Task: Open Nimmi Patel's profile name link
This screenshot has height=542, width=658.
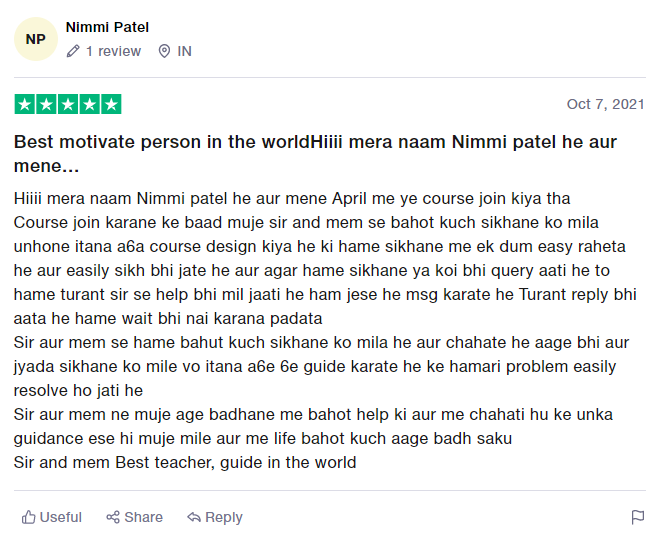Action: [x=107, y=27]
